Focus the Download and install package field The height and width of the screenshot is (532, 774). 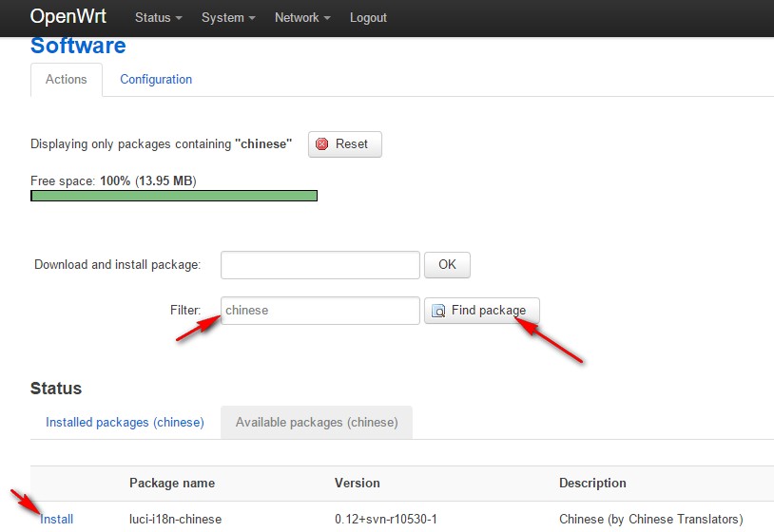[x=319, y=265]
